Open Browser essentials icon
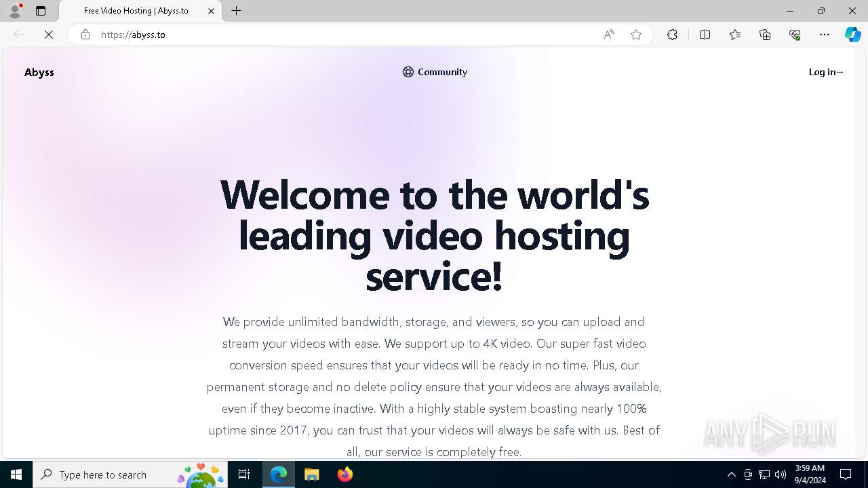This screenshot has width=868, height=488. coord(795,35)
